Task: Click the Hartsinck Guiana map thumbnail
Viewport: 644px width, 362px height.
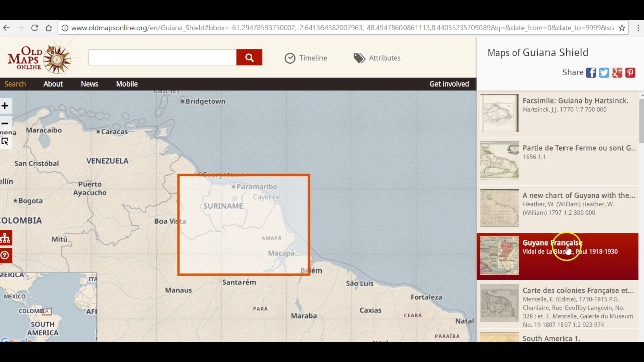Action: [x=499, y=113]
